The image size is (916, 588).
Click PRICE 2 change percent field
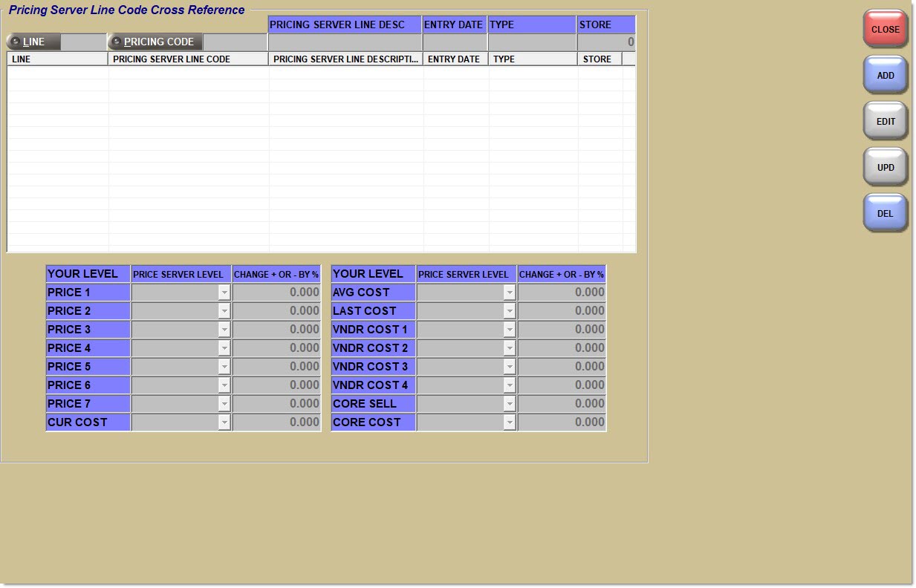coord(276,311)
